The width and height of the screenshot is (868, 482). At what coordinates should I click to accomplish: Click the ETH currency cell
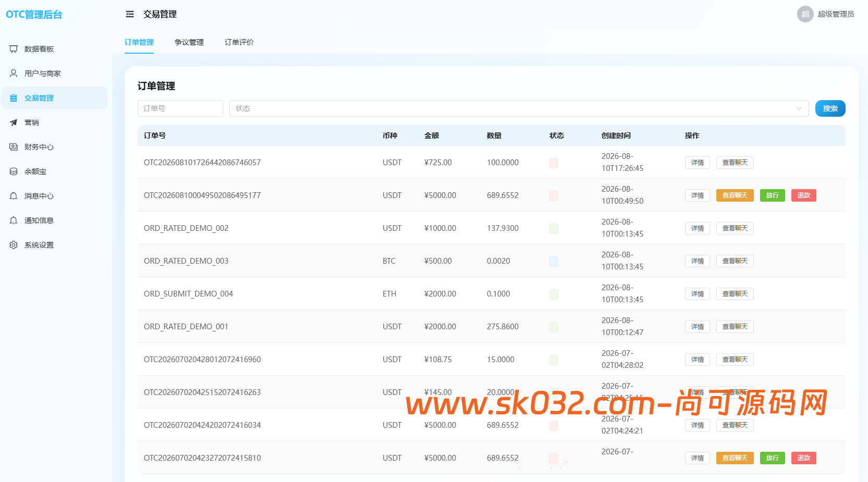389,294
